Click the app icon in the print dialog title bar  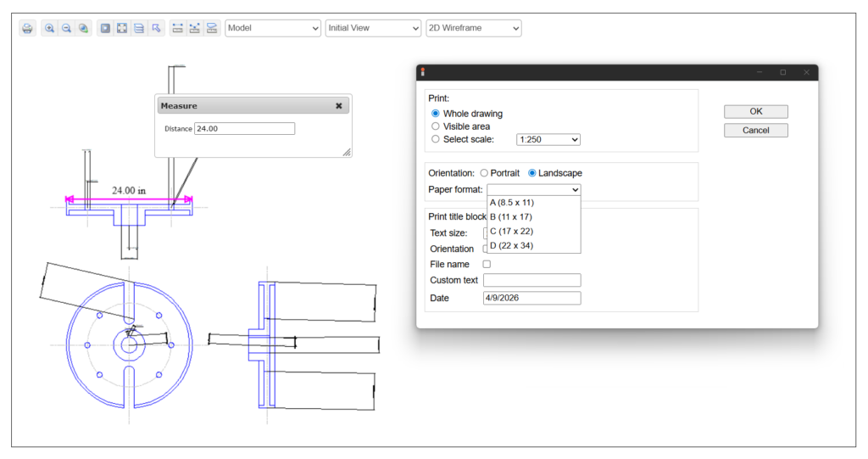pyautogui.click(x=423, y=72)
